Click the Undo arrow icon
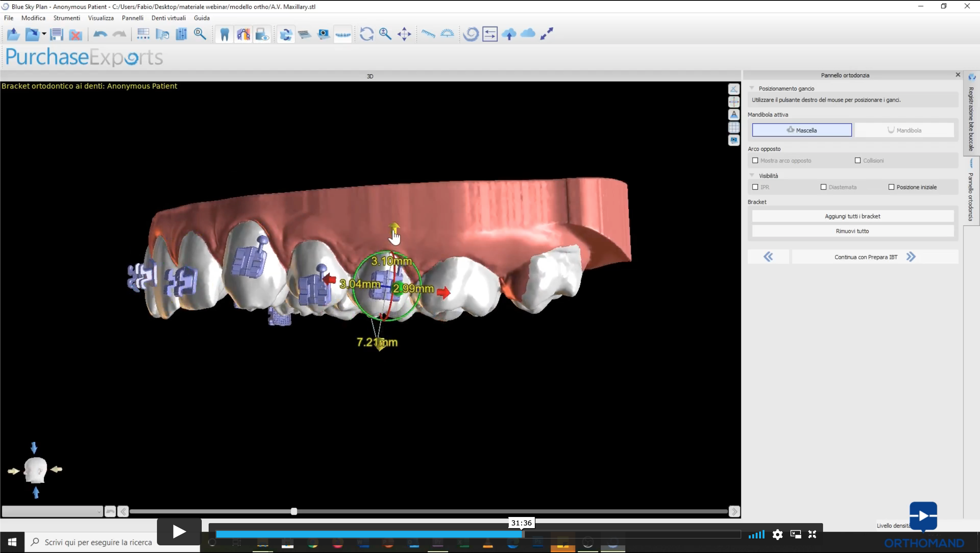Viewport: 980px width, 553px height. pos(100,34)
